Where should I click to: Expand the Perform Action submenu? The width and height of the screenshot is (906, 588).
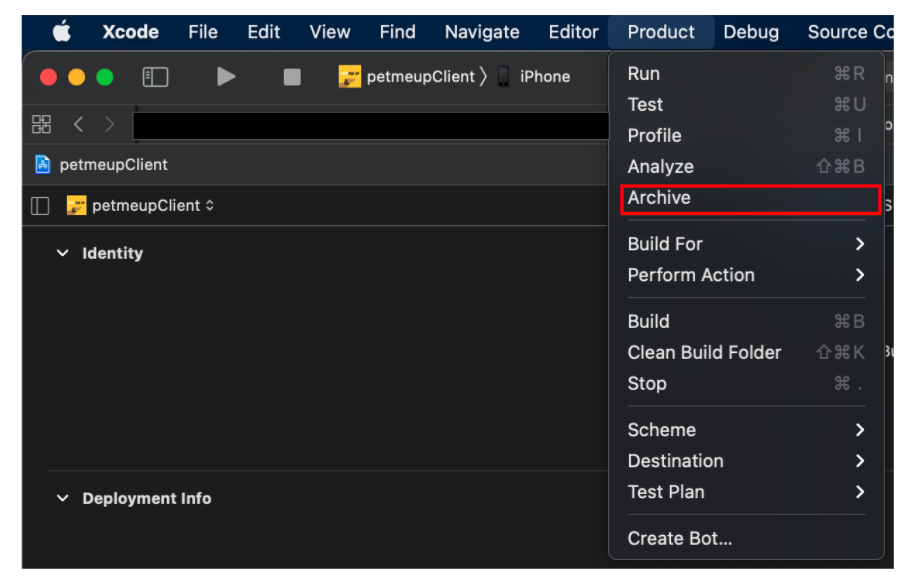point(746,276)
